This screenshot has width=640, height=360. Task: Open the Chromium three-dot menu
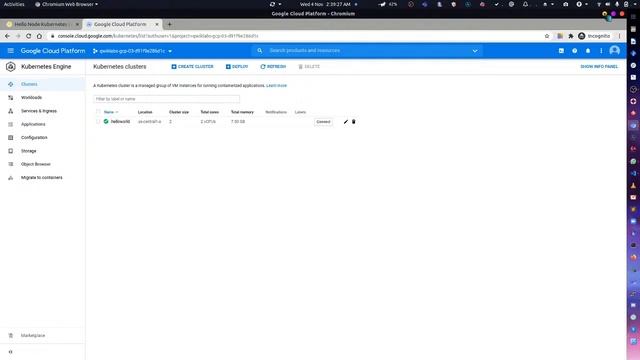click(620, 36)
